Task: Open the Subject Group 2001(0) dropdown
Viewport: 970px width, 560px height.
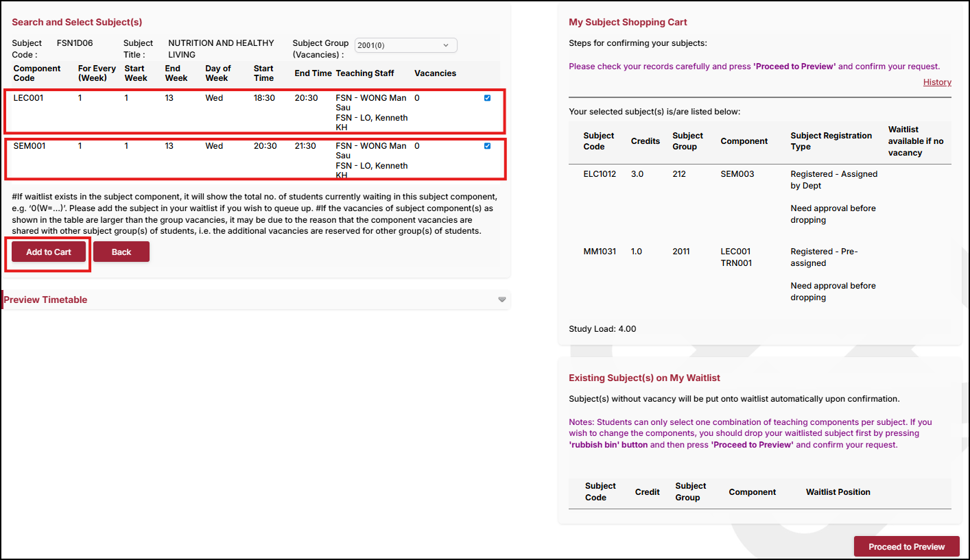Action: [405, 45]
